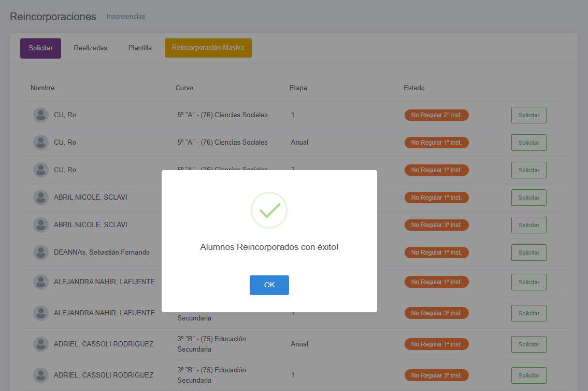Image resolution: width=588 pixels, height=391 pixels.
Task: Click avatar of ALEJANDRA NAHIR, LAFUENTE 3ª inst. row
Action: coord(41,313)
